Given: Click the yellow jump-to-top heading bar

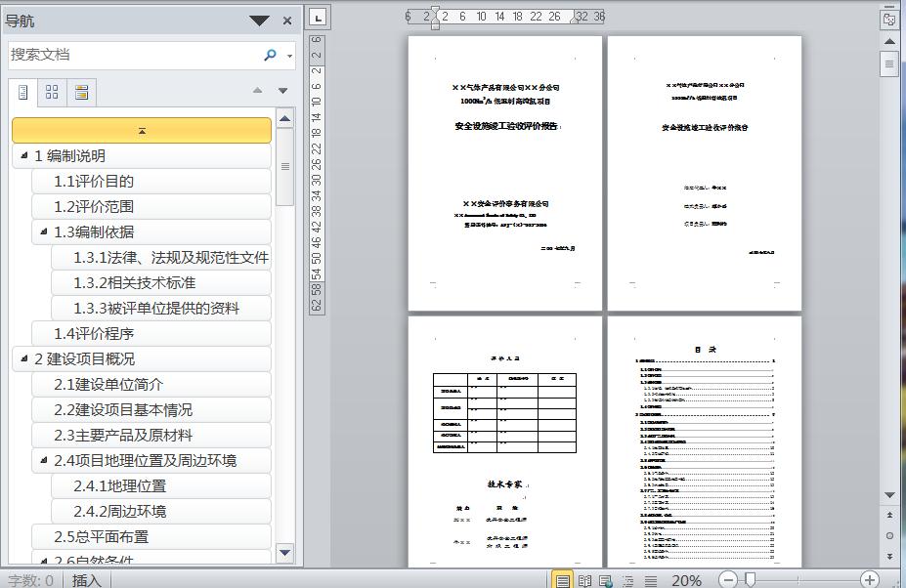Looking at the screenshot, I should coord(142,131).
